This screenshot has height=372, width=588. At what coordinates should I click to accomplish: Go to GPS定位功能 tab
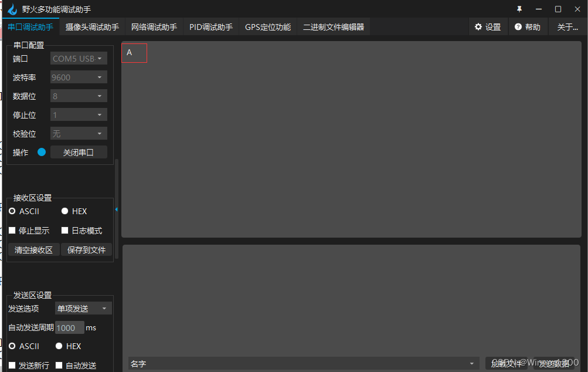point(268,27)
